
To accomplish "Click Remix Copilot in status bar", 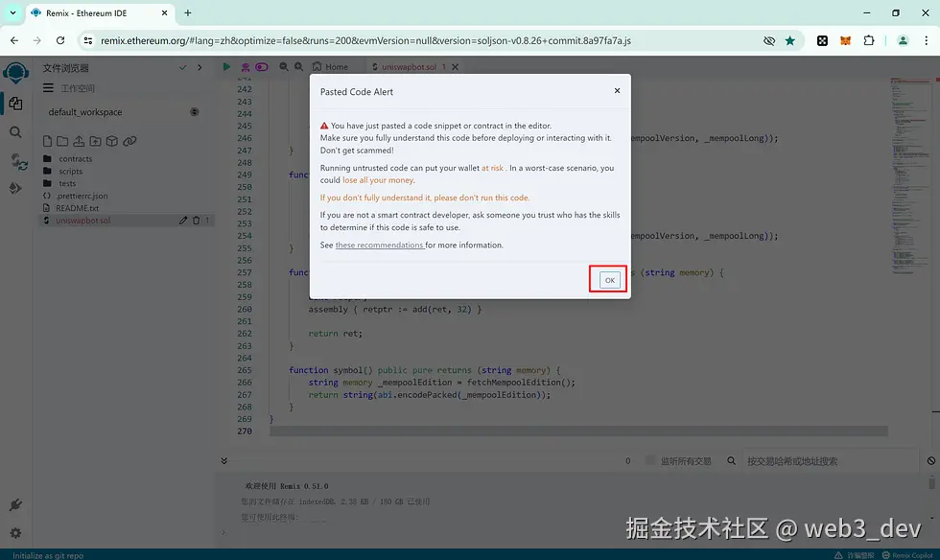I will point(908,555).
